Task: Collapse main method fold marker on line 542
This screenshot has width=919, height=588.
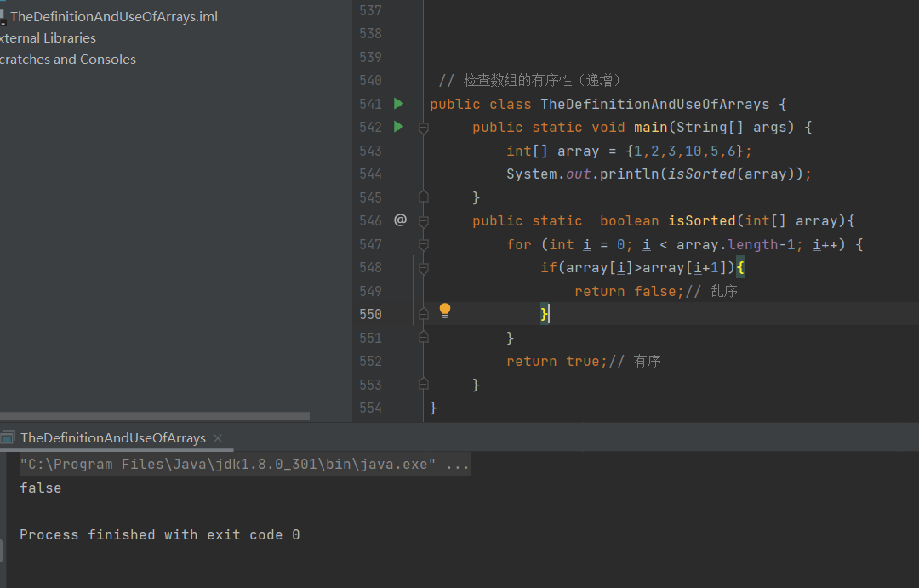Action: pyautogui.click(x=424, y=127)
